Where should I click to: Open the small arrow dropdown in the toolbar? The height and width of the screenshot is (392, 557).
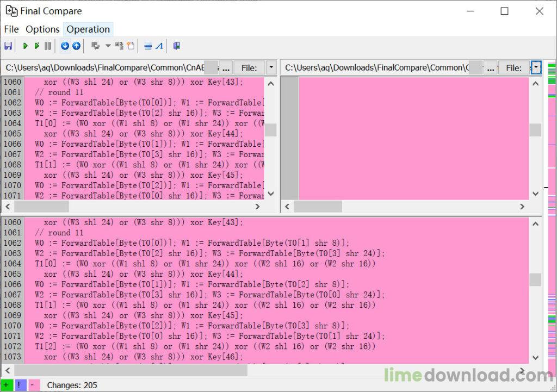108,46
